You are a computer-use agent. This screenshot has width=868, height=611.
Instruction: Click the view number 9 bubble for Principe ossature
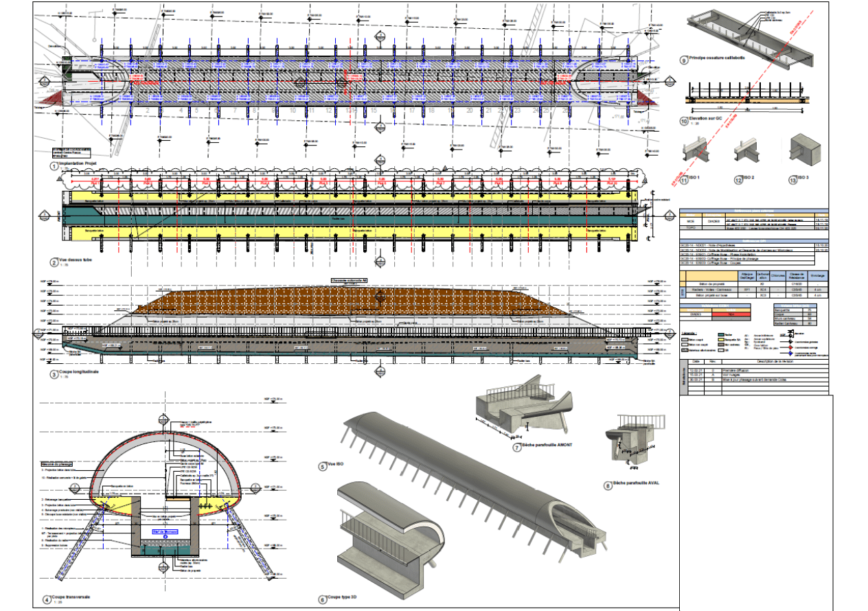pos(684,60)
